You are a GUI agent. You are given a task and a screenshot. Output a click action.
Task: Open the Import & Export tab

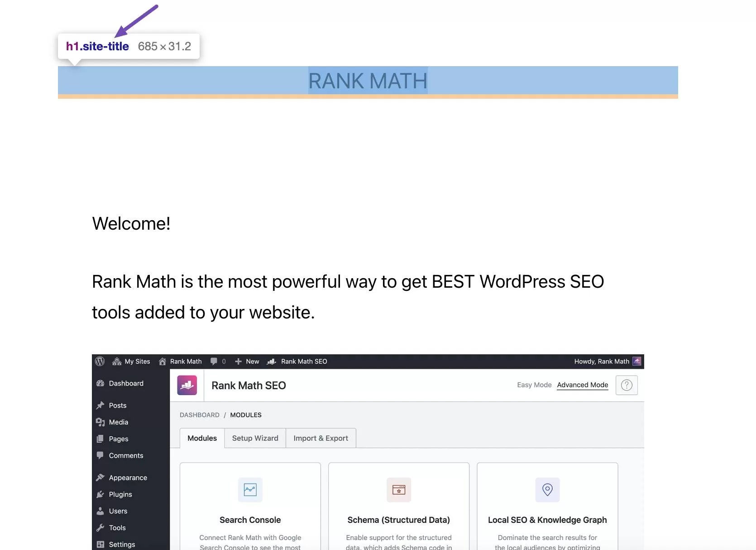click(321, 438)
